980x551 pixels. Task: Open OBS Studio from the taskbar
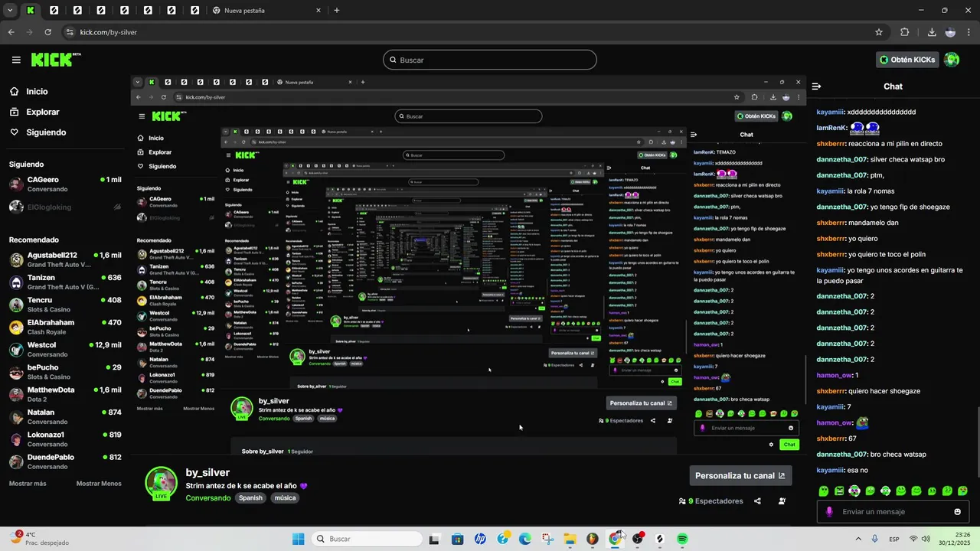637,539
